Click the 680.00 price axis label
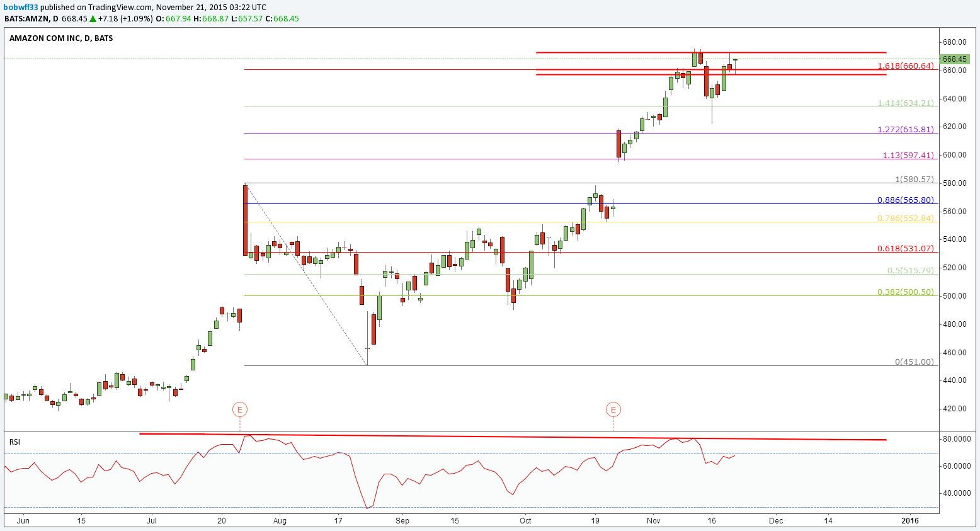This screenshot has width=980, height=531. coord(955,42)
